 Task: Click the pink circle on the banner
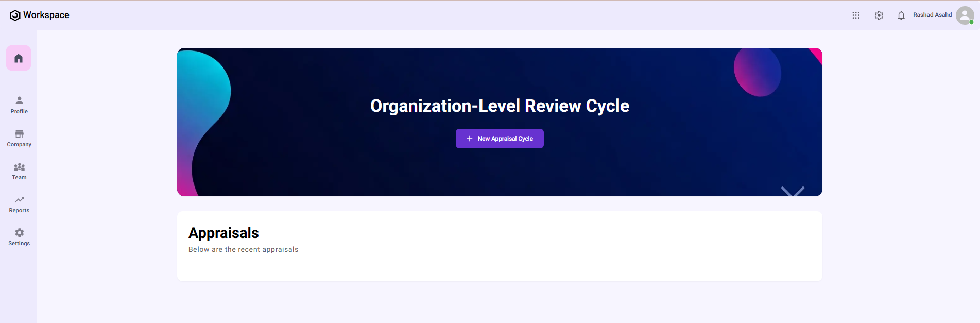[x=757, y=72]
